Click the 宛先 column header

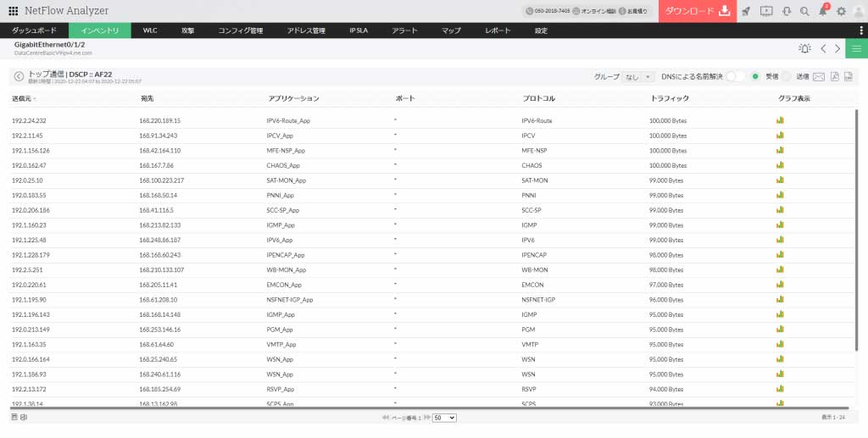point(147,98)
